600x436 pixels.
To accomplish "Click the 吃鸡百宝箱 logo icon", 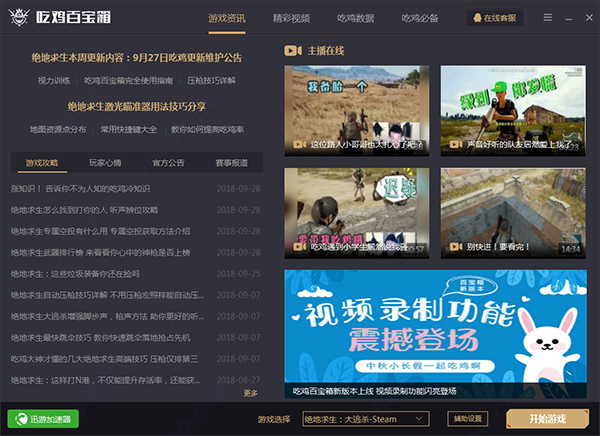I will click(19, 16).
